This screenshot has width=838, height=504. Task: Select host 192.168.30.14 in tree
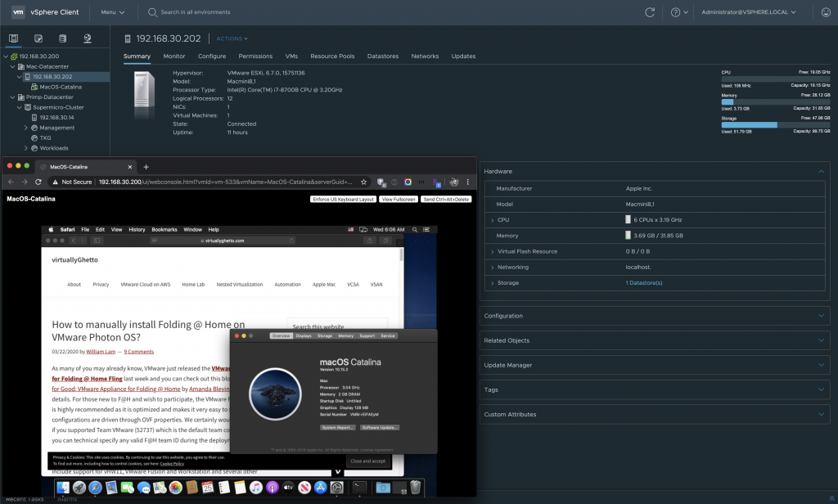pyautogui.click(x=56, y=118)
